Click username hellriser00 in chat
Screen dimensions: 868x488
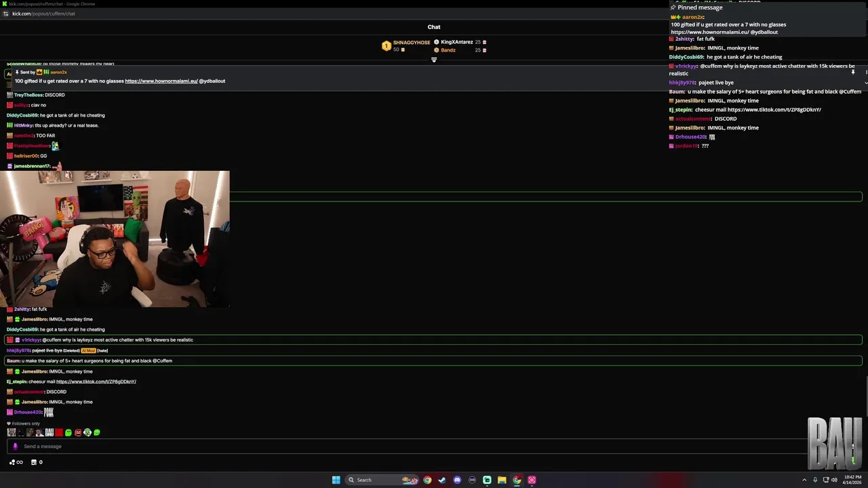pyautogui.click(x=26, y=156)
